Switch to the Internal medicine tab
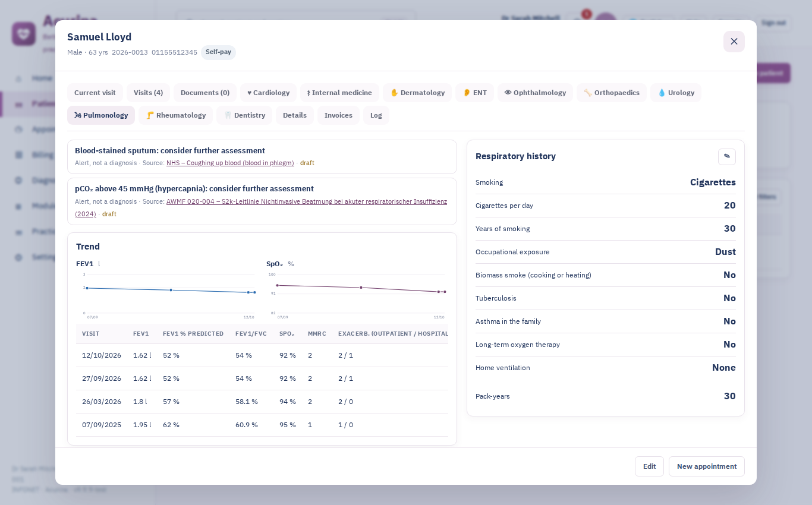812x505 pixels. click(339, 93)
